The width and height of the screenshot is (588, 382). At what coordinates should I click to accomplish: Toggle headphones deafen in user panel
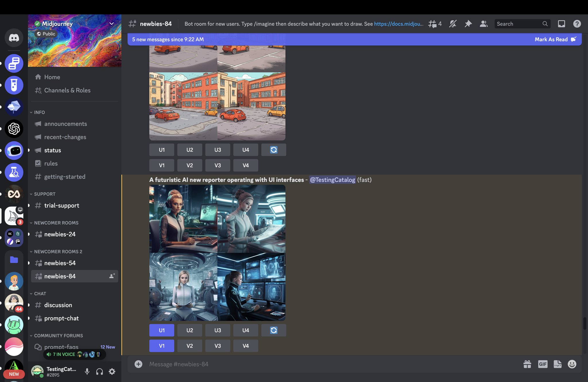(100, 372)
